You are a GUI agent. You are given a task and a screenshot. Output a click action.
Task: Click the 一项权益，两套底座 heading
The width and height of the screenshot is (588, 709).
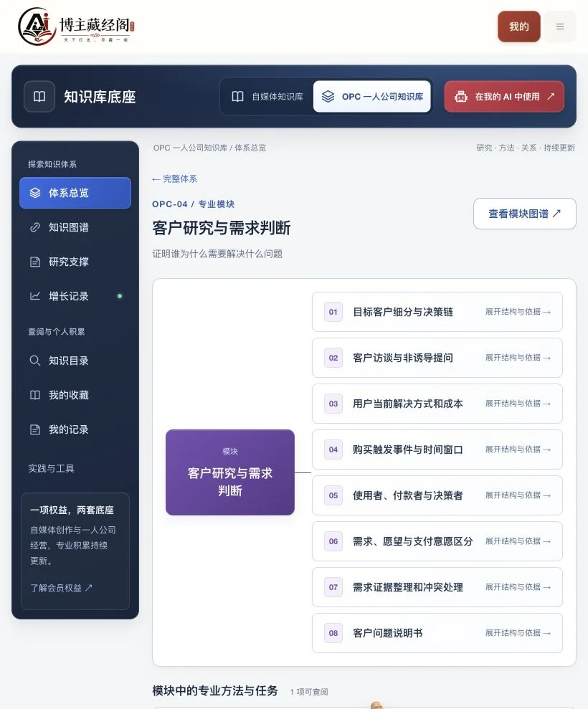[x=72, y=510]
